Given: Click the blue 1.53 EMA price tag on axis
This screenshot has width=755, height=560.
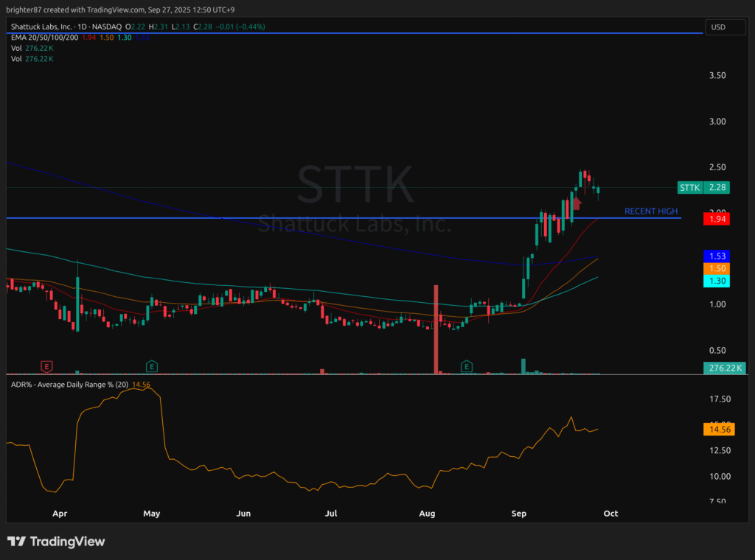Looking at the screenshot, I should pos(717,256).
